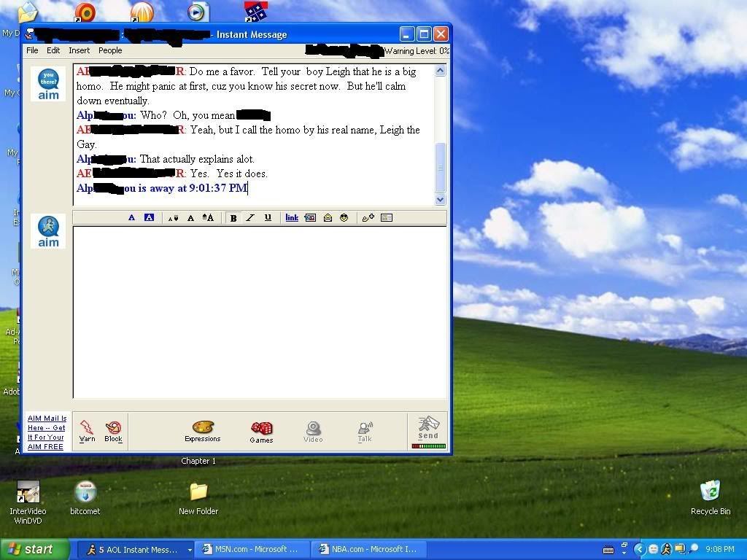Warn the buddy using Warn button

88,431
